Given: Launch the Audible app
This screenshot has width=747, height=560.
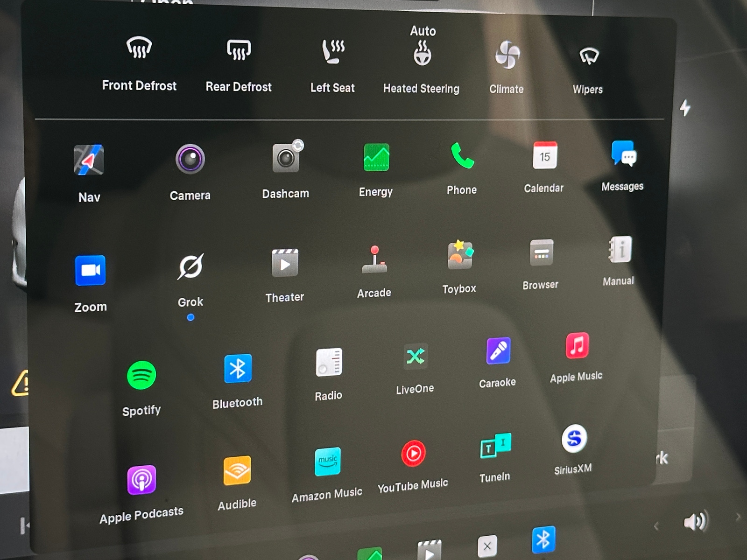Looking at the screenshot, I should [237, 470].
